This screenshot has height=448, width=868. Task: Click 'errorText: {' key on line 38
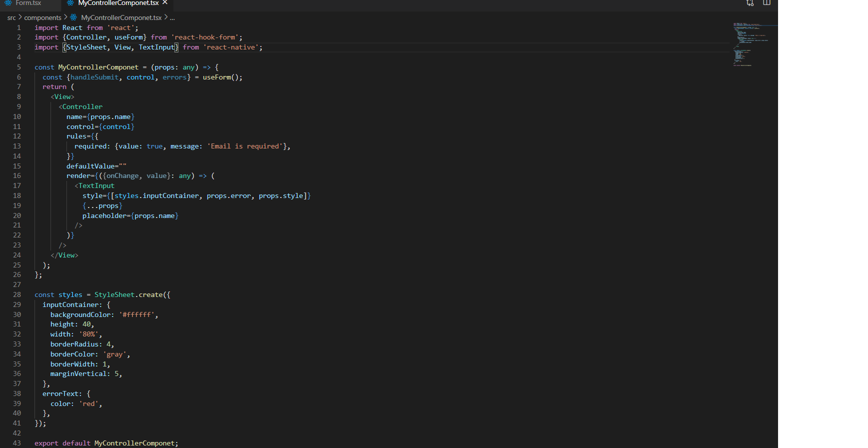66,393
